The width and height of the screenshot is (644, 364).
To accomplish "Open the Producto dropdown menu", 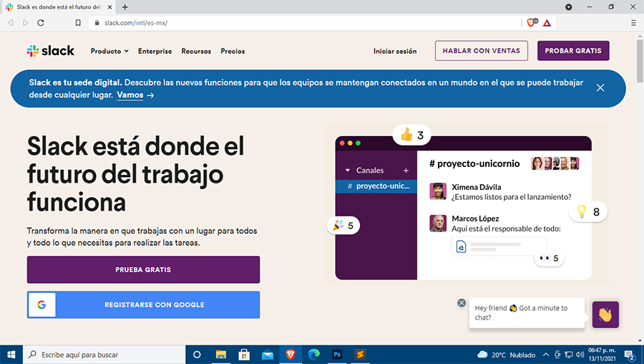I will click(109, 51).
